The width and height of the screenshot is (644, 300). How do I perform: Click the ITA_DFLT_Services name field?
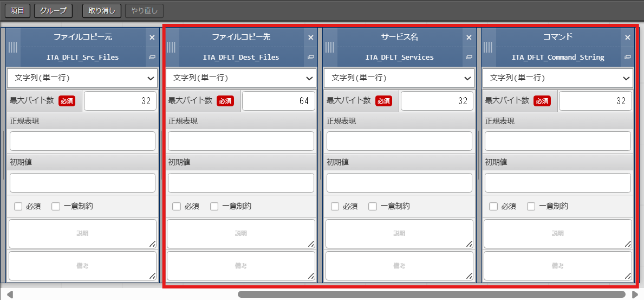pyautogui.click(x=400, y=57)
